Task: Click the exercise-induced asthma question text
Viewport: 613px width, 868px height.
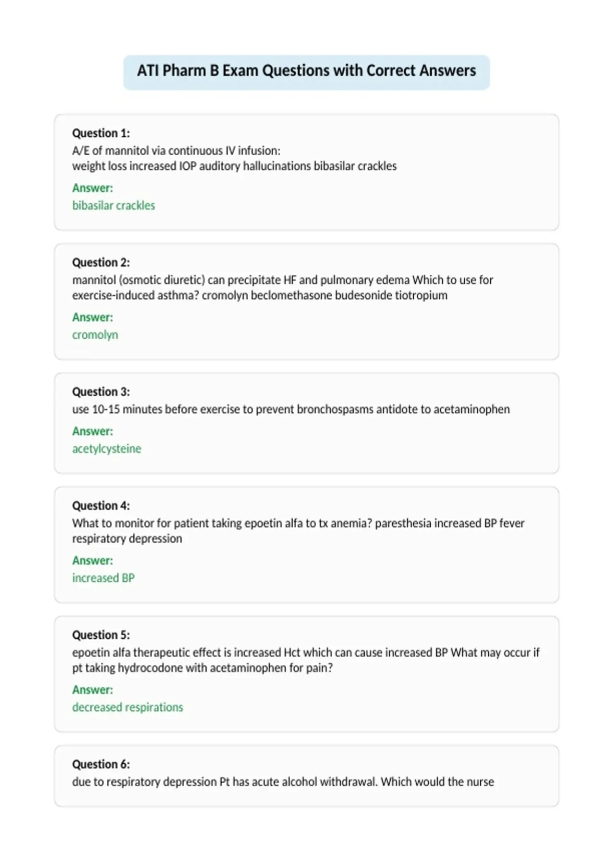Action: tap(282, 287)
